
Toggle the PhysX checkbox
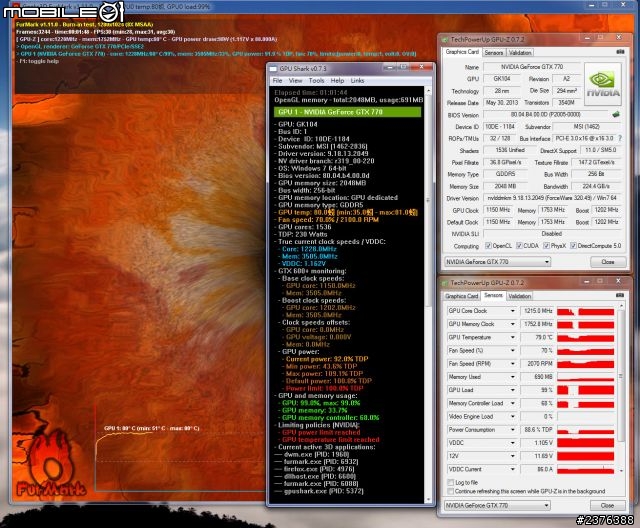(546, 246)
